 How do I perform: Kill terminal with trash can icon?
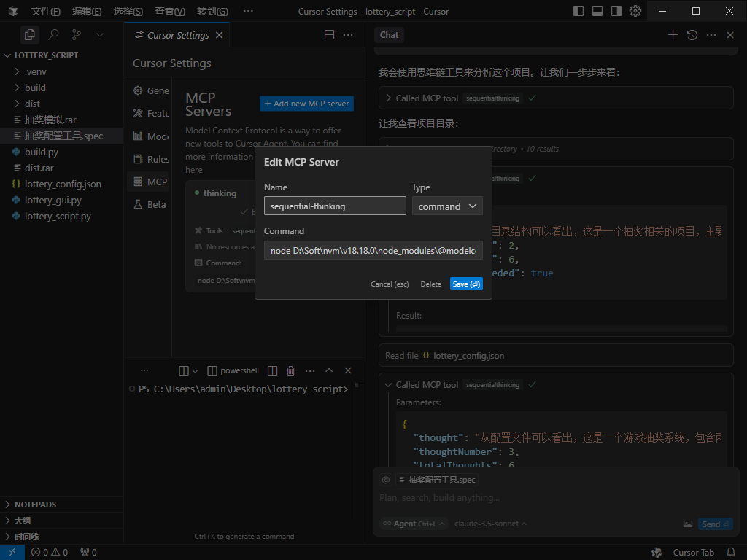point(290,370)
